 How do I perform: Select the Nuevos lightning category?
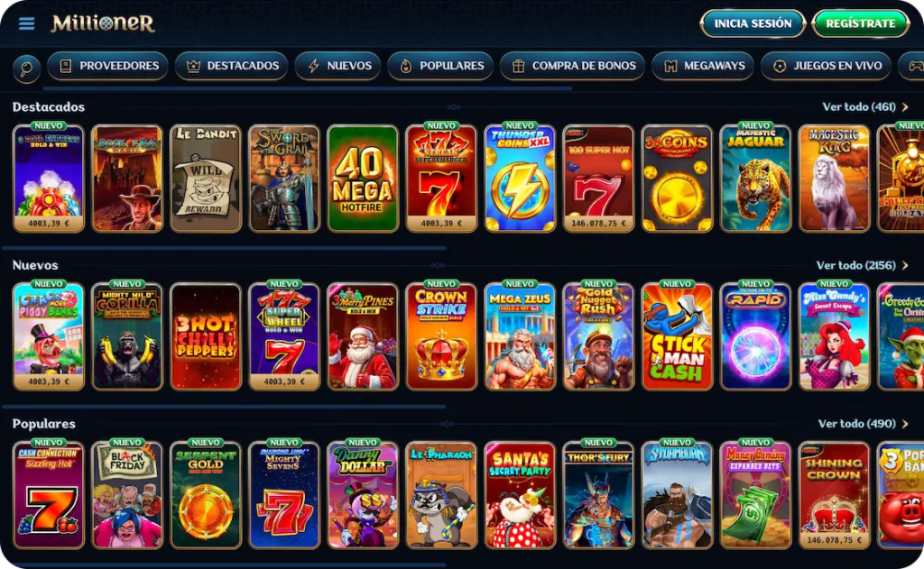point(338,66)
